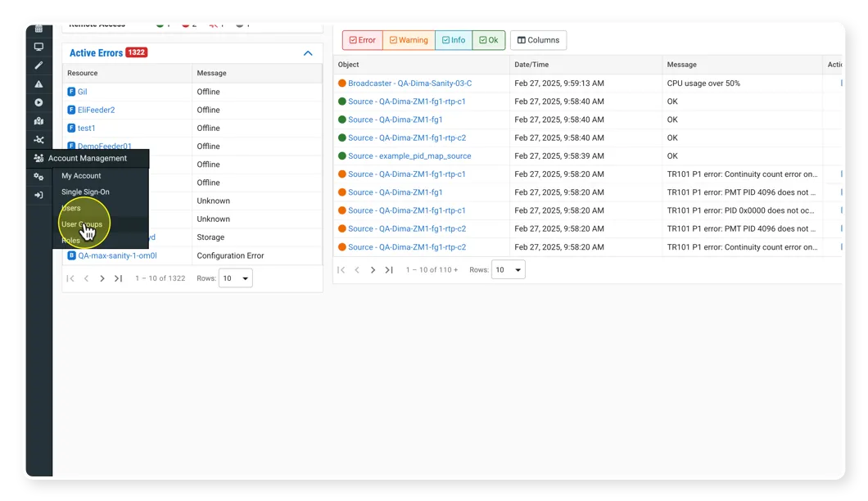Select Single Sign-On from the submenu
The image size is (868, 501).
(x=85, y=192)
